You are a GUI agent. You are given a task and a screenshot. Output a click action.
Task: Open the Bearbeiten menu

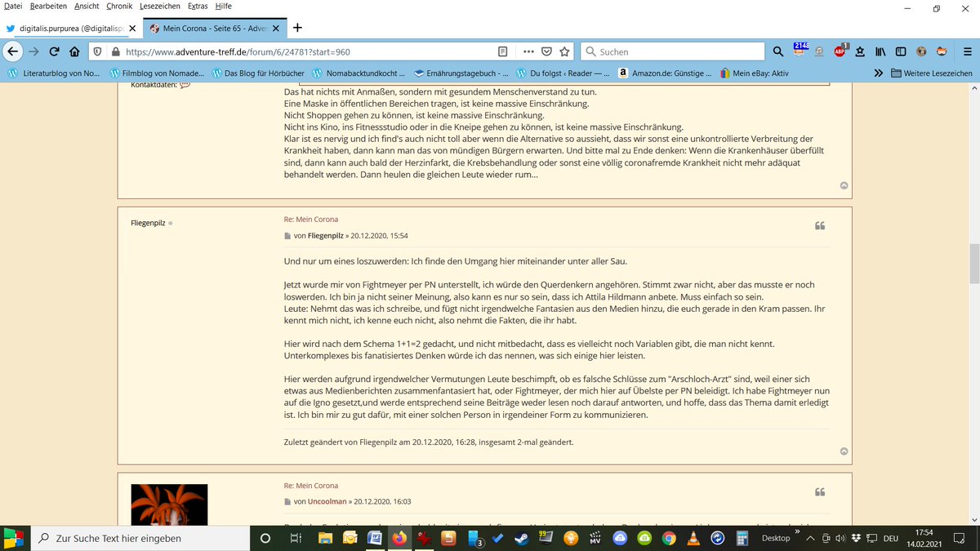[48, 6]
